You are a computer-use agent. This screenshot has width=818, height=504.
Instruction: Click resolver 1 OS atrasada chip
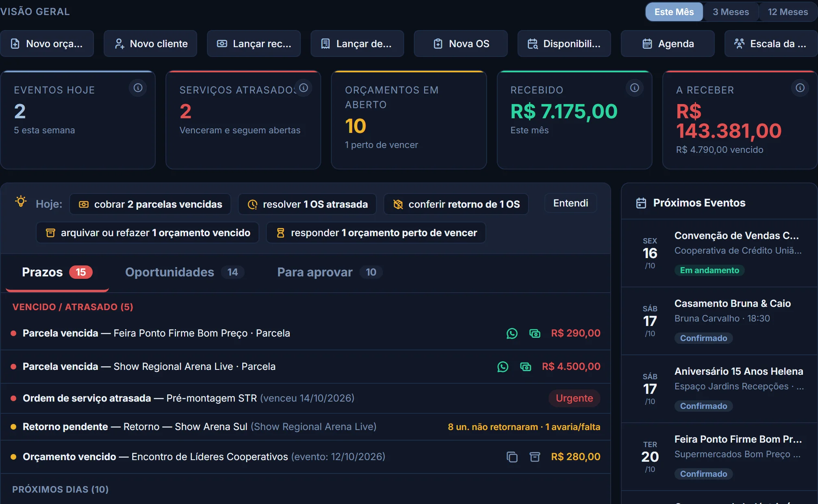(307, 204)
